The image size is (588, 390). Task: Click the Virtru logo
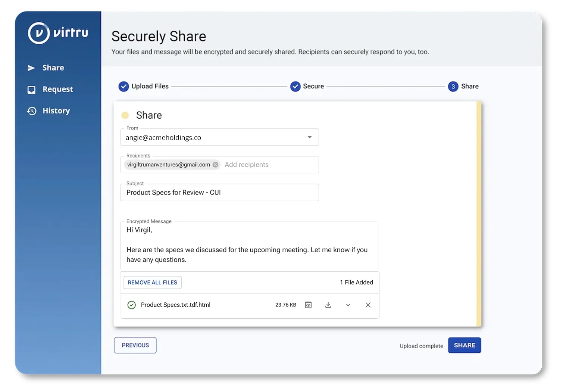pyautogui.click(x=58, y=33)
